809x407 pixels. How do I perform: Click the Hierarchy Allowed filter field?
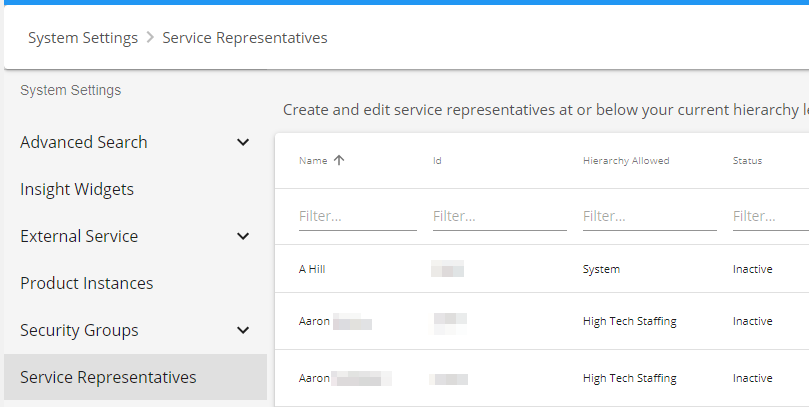649,216
